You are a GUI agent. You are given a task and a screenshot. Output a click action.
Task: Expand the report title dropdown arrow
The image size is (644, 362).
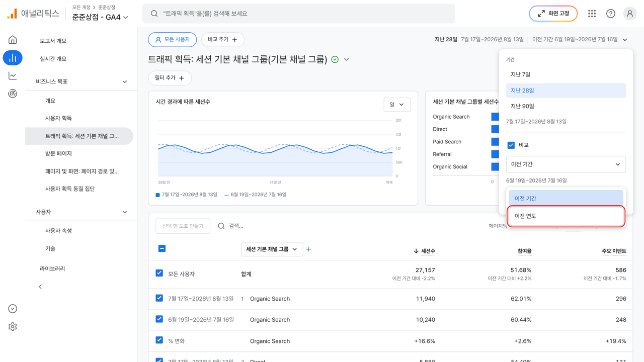pyautogui.click(x=347, y=59)
